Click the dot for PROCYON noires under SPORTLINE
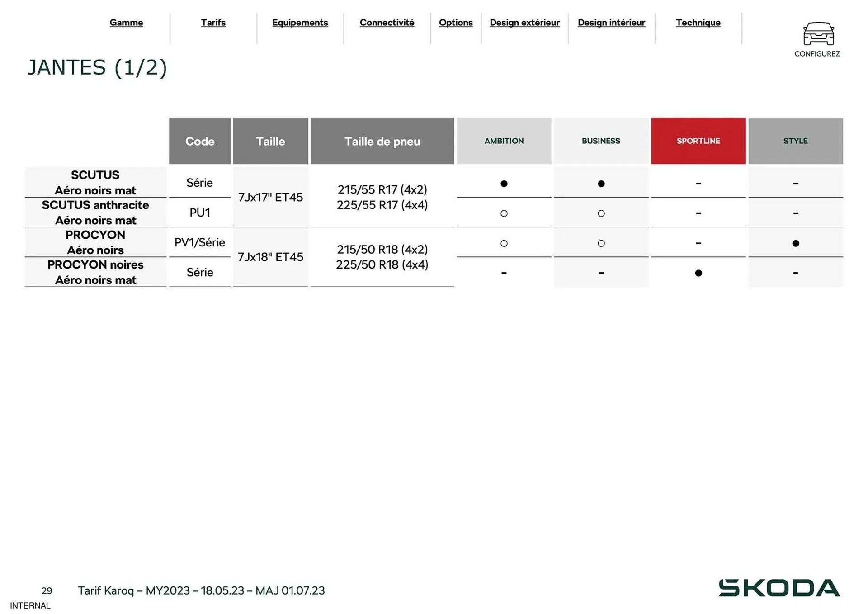Image resolution: width=868 pixels, height=614 pixels. 698,273
